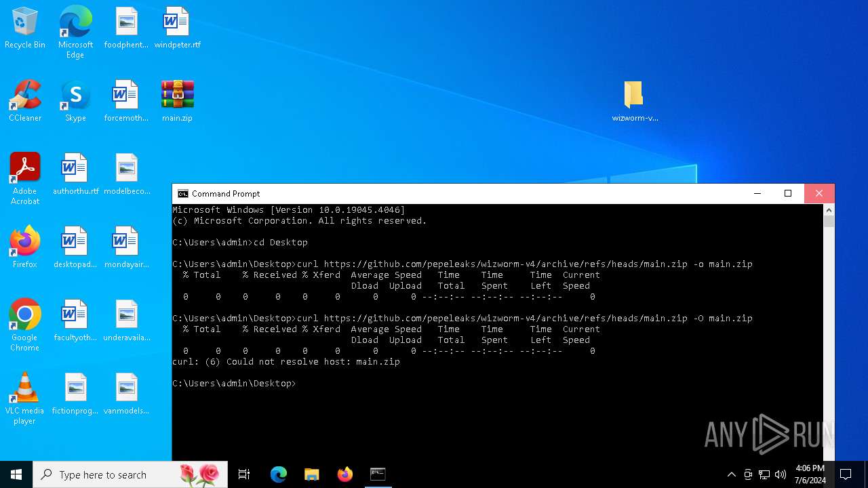Open Skype desktop shortcut
Screen dimensions: 868x488
click(75, 101)
